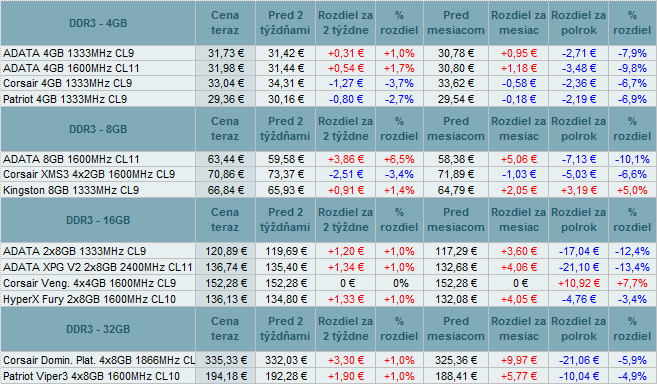Screen dimensions: 657x384
Task: Click the DDR3 - 32GB section header
Action: pos(98,329)
